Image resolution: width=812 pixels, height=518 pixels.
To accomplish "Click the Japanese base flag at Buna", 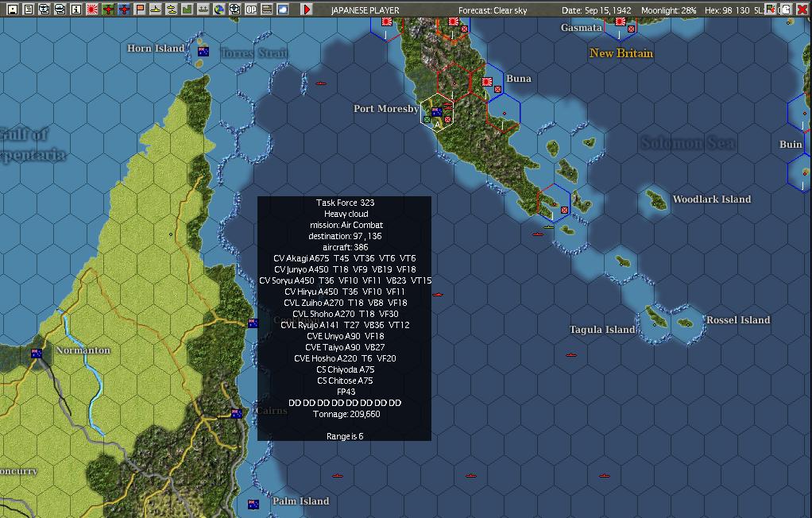I will click(x=487, y=81).
